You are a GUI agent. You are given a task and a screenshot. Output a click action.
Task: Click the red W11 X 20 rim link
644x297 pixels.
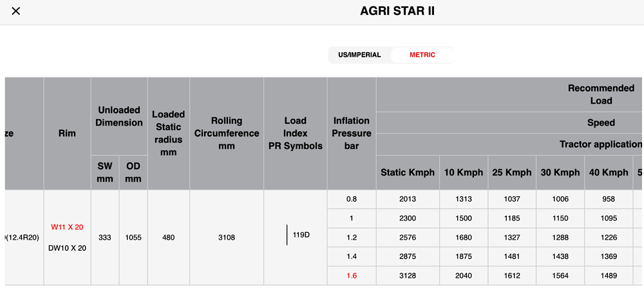click(67, 227)
